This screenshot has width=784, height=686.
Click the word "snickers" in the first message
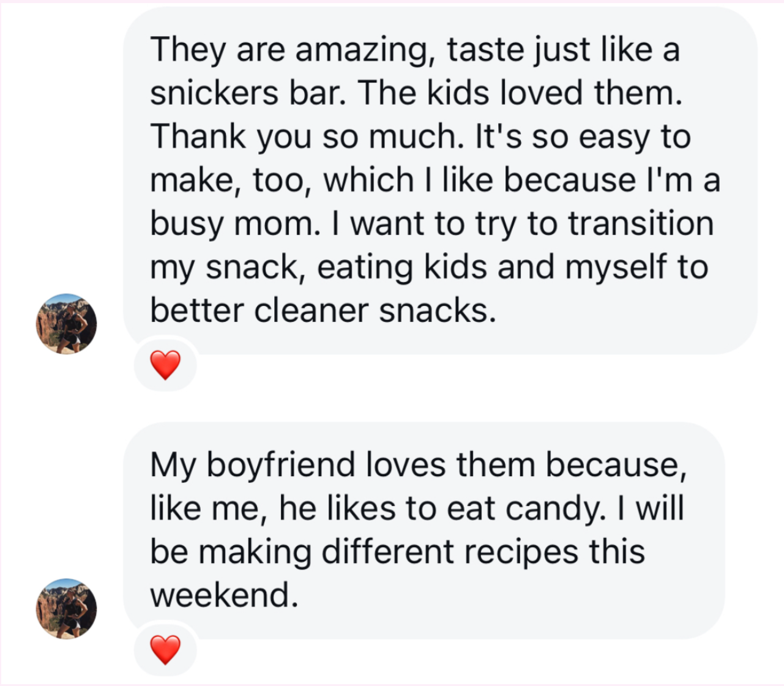(x=214, y=93)
